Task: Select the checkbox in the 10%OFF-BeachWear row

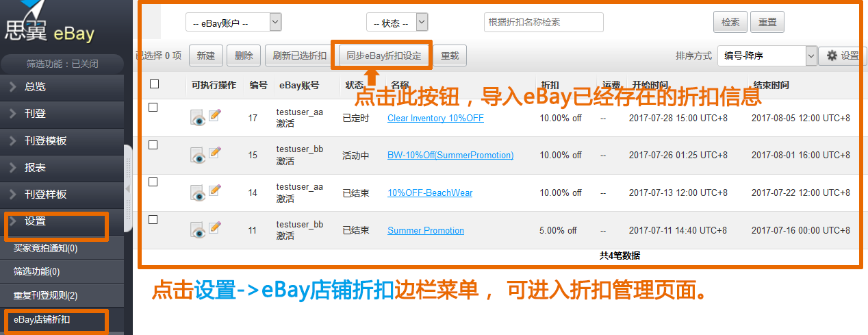Action: 153,182
